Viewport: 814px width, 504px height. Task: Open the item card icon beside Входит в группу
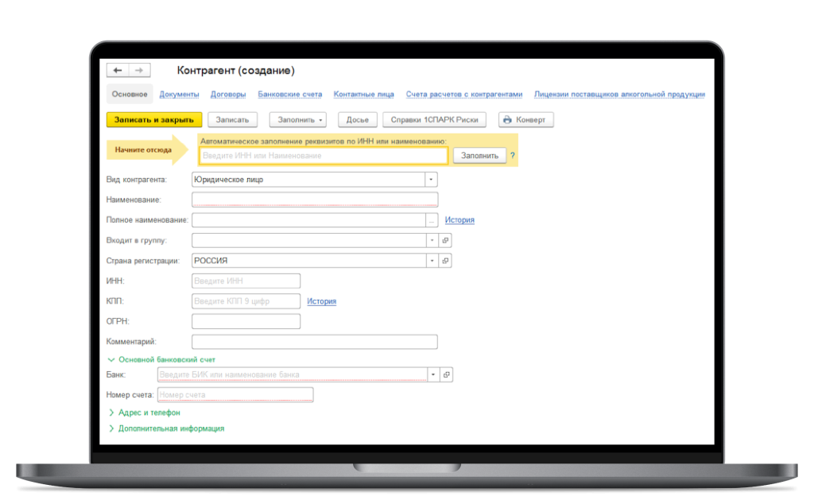[x=444, y=240]
